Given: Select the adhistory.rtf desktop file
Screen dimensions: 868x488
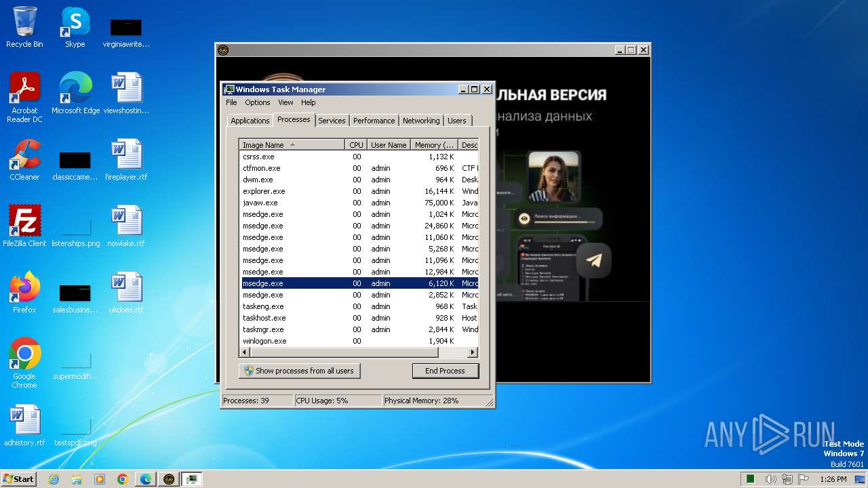Looking at the screenshot, I should point(24,426).
